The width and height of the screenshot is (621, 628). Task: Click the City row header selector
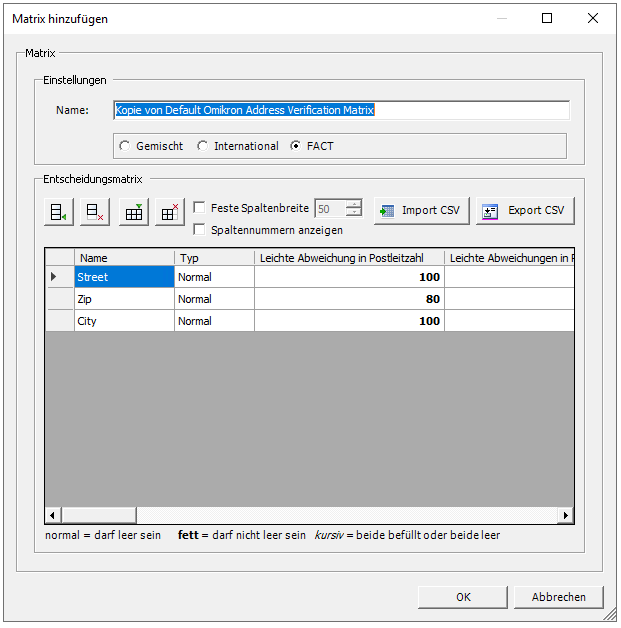pyautogui.click(x=60, y=321)
